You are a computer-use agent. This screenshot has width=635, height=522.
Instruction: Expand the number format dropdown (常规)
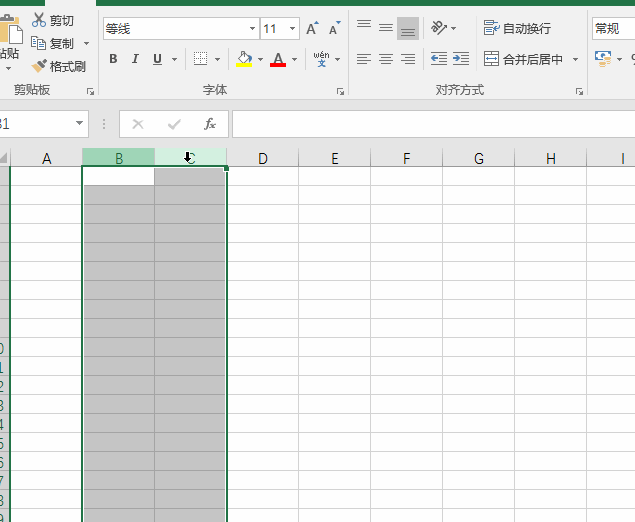coord(612,28)
